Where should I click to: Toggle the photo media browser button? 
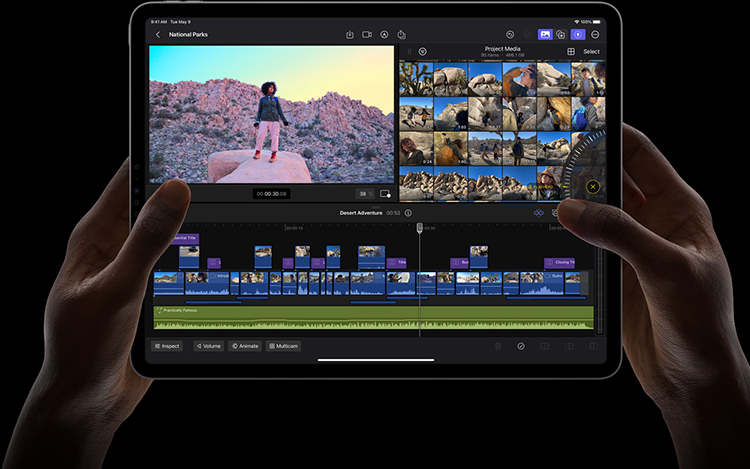pos(545,34)
